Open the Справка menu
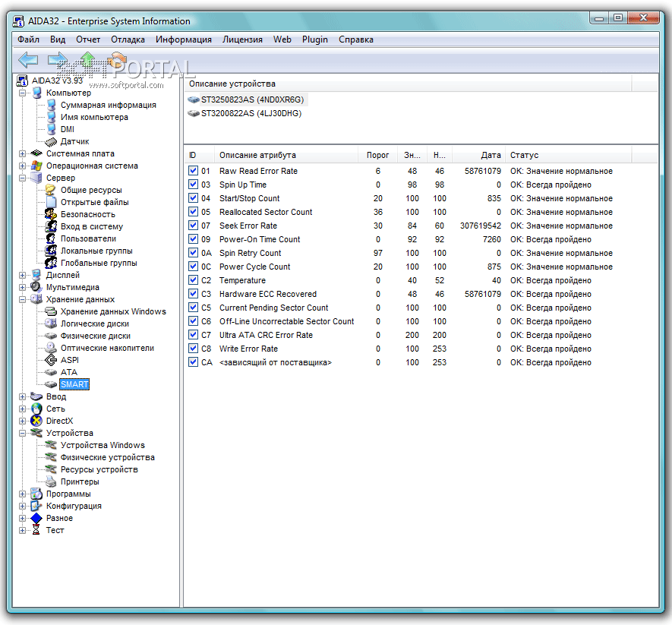672x625 pixels. (x=355, y=39)
